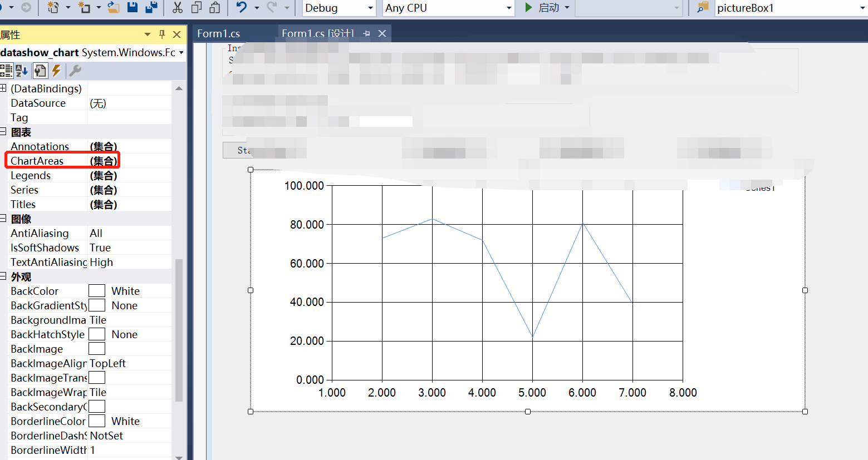Open the Events view via the lightning bolt icon
This screenshot has height=460, width=868.
(x=56, y=71)
